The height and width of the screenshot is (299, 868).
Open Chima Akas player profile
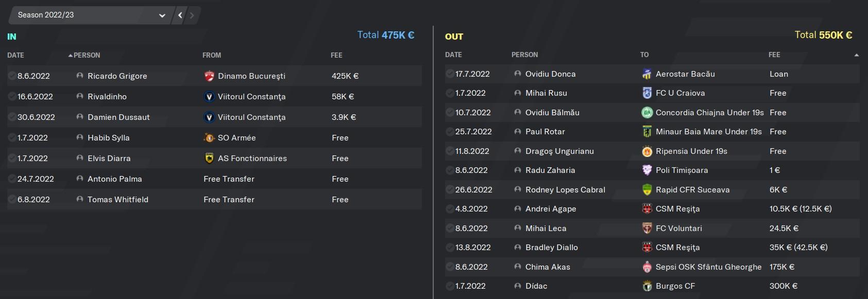(548, 267)
